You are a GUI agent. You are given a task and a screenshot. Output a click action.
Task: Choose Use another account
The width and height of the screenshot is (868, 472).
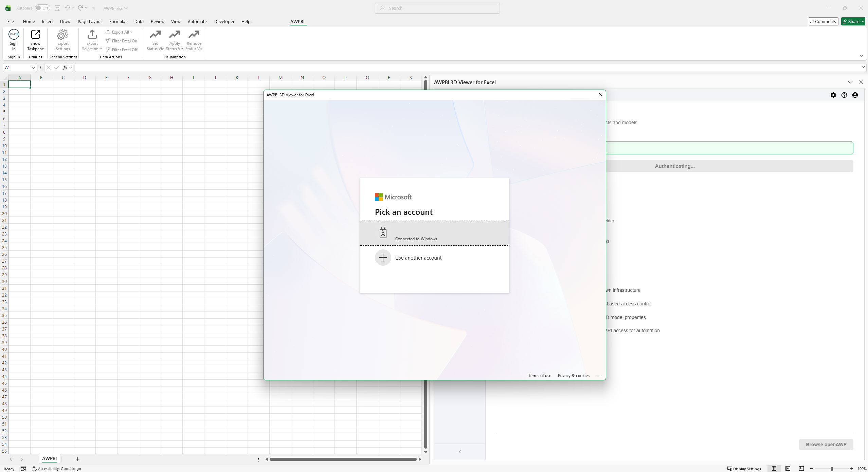click(435, 258)
